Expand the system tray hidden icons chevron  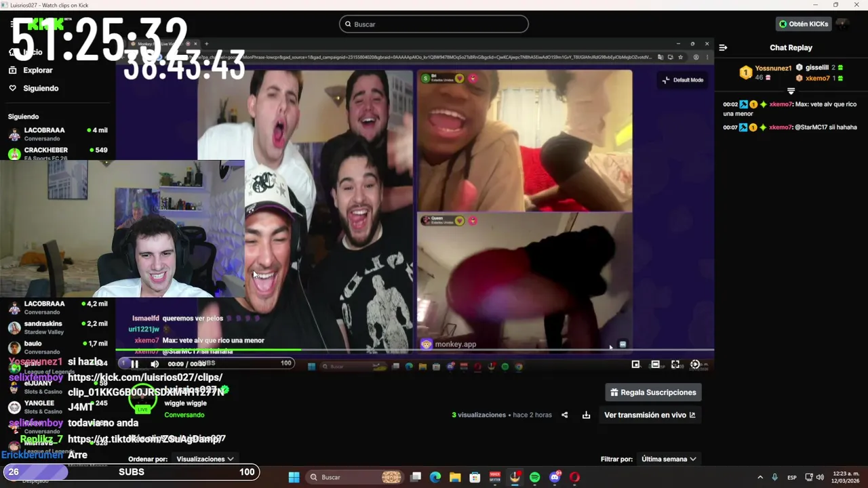[759, 477]
